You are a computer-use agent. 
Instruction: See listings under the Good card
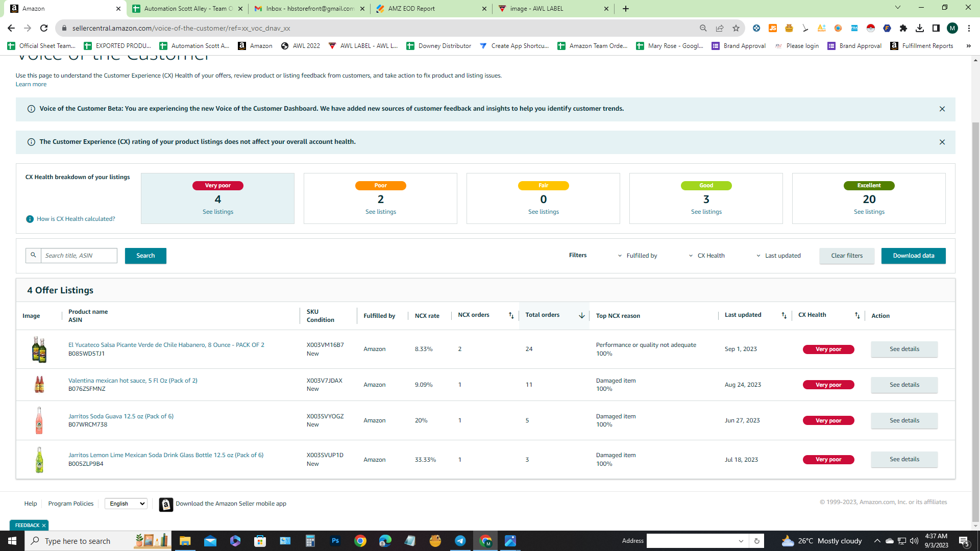click(x=706, y=212)
